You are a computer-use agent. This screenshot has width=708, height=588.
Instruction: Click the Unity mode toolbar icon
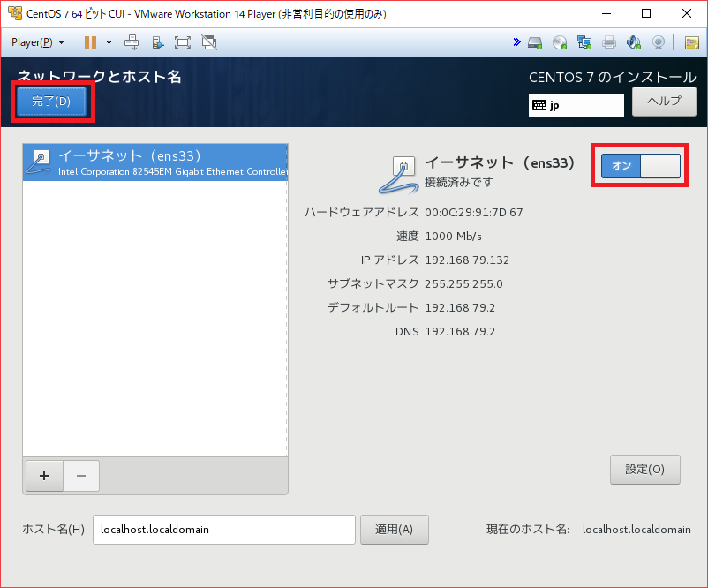[158, 42]
